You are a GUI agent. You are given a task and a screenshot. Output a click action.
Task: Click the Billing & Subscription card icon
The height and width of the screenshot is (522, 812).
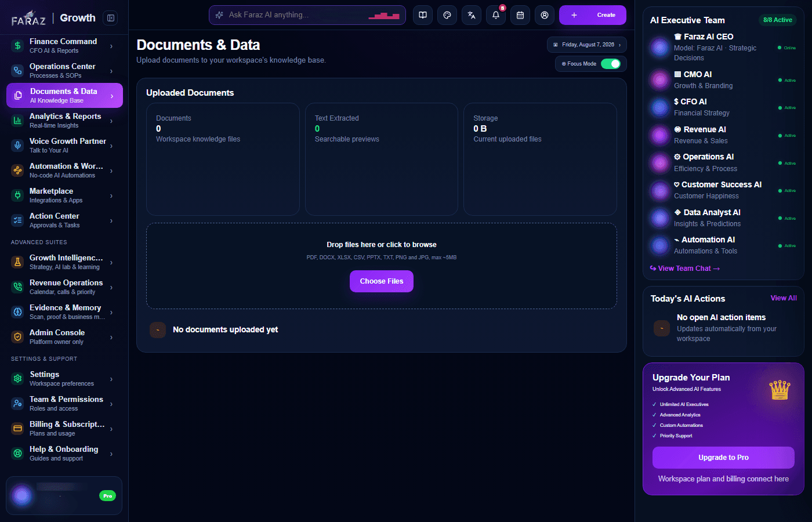click(x=17, y=429)
